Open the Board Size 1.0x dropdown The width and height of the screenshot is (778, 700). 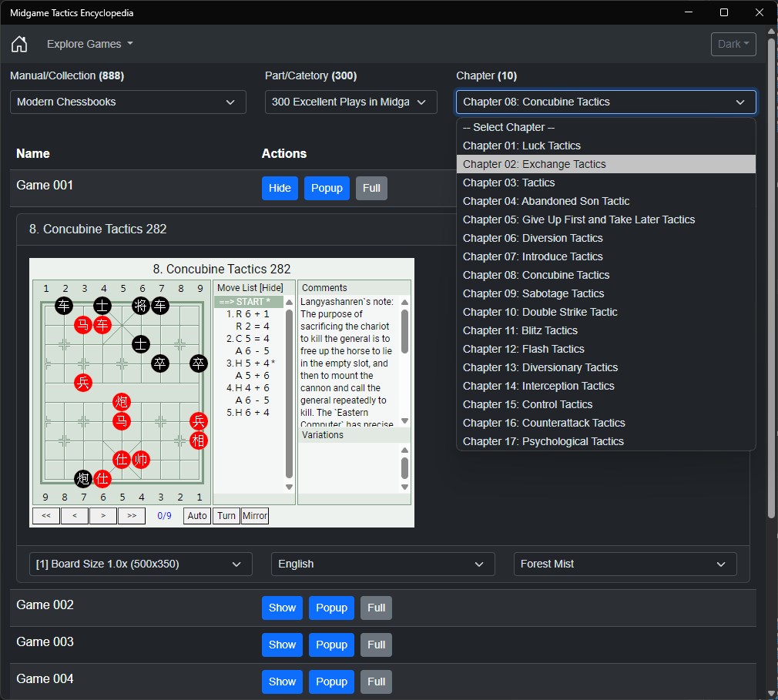[x=141, y=564]
